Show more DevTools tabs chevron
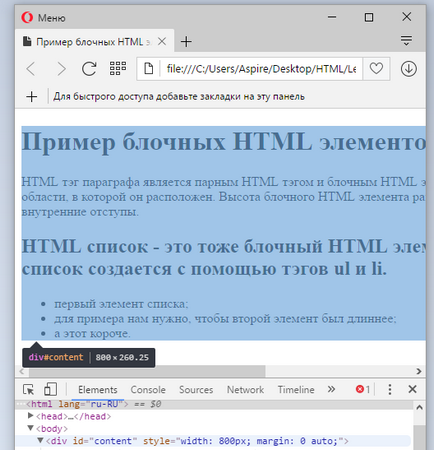Screen dimensions: 434x450 point(331,389)
